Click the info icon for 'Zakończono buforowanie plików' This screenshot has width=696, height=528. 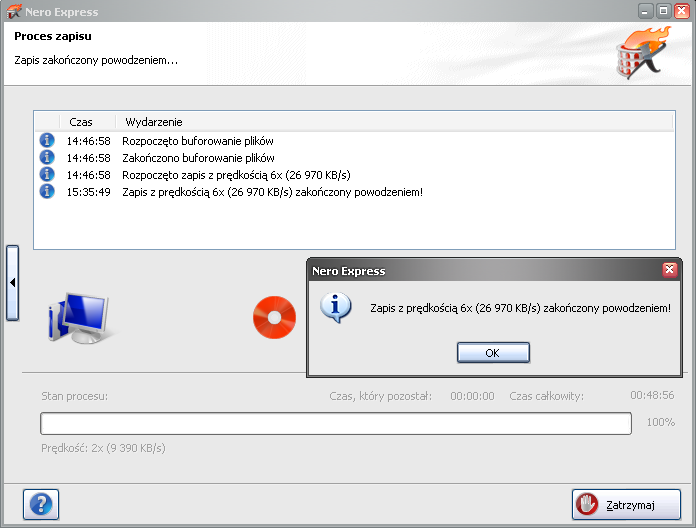(x=47, y=157)
